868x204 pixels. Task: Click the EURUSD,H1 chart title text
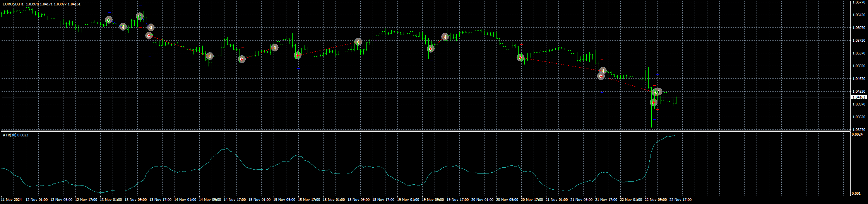[13, 4]
